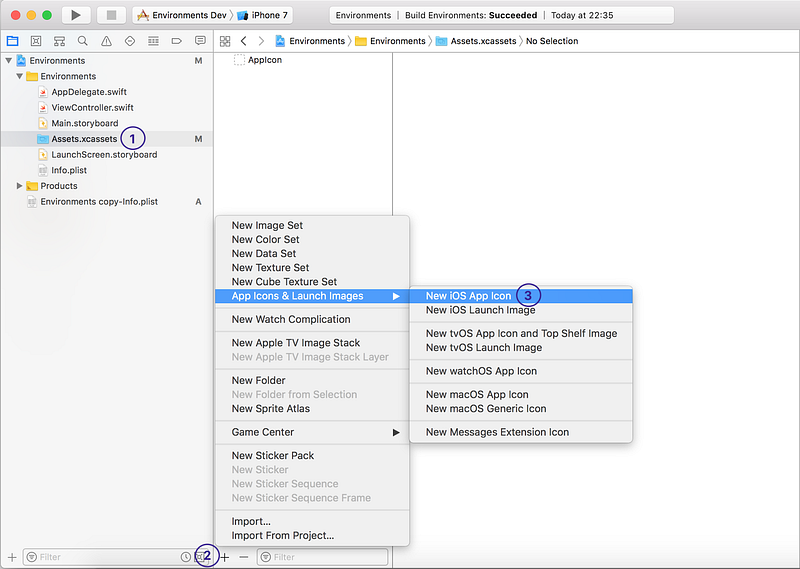Click Assets.xcassets in jump bar
The image size is (800, 569).
pyautogui.click(x=476, y=41)
